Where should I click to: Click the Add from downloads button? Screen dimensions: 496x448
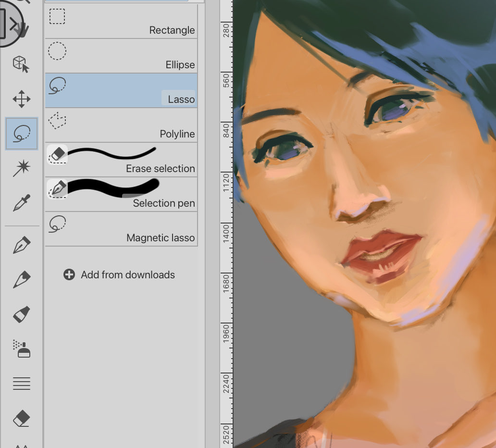pos(119,274)
